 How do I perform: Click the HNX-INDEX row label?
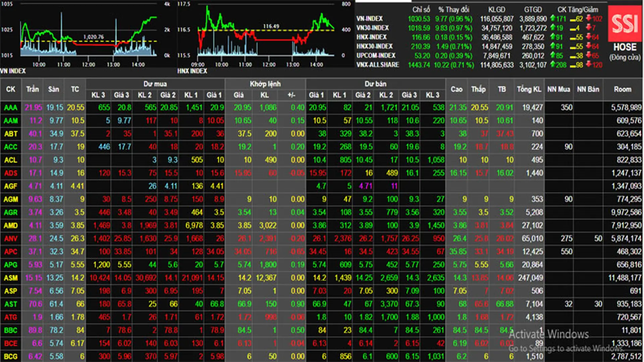click(371, 37)
